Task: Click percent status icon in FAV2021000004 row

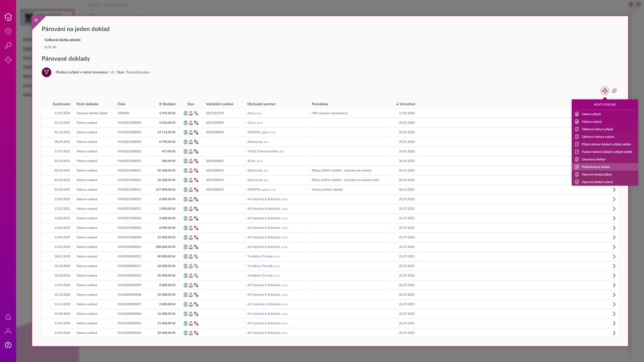Action: point(196,132)
